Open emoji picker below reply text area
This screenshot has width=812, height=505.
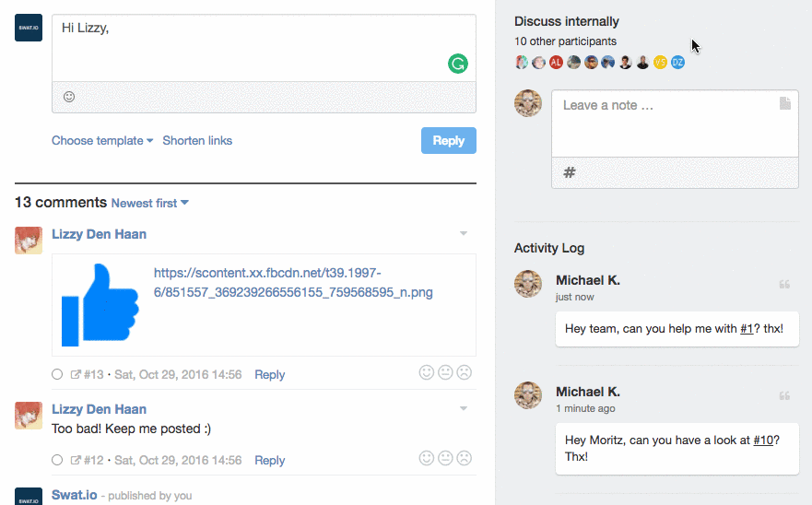(x=69, y=97)
